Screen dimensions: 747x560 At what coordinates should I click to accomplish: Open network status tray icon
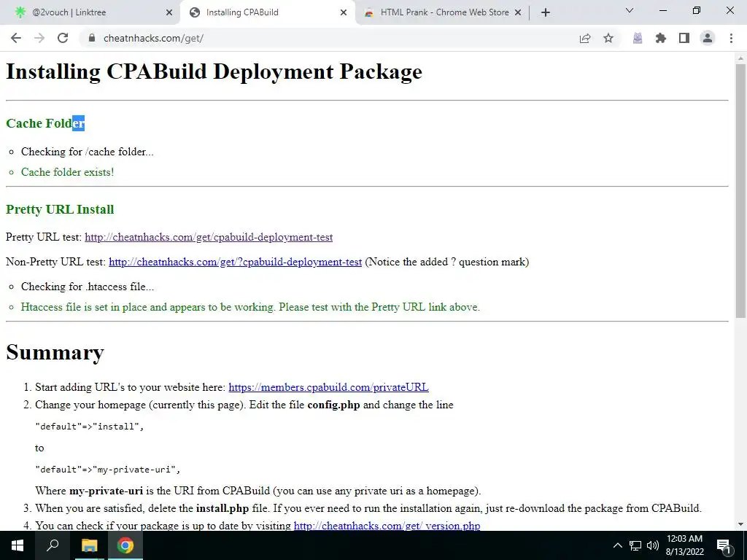pos(635,545)
